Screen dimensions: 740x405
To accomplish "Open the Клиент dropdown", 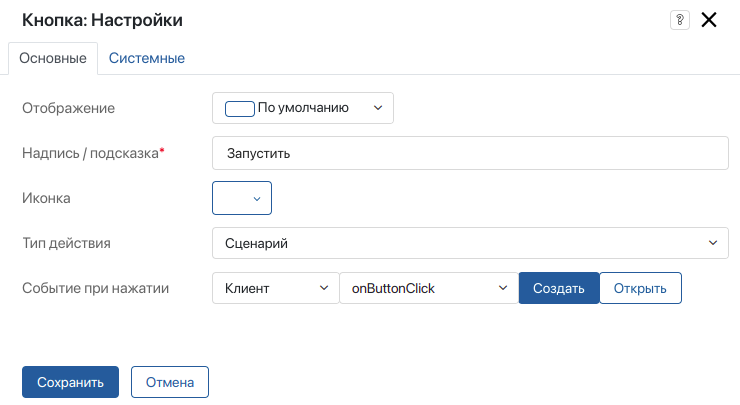I will [x=276, y=288].
